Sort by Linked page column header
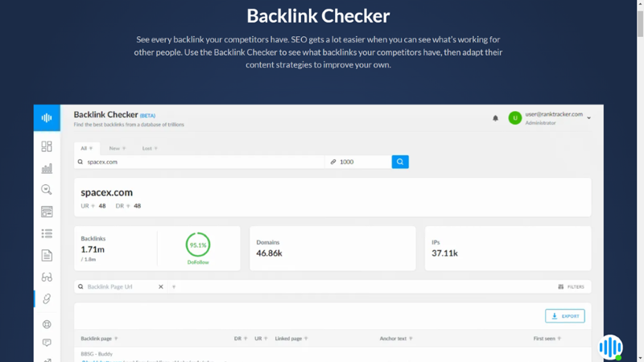 pyautogui.click(x=291, y=339)
